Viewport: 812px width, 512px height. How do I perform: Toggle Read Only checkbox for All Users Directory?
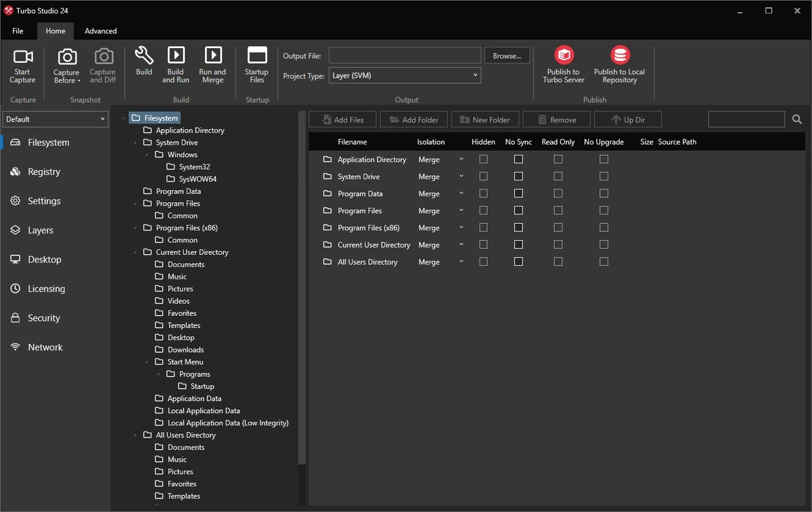point(558,261)
